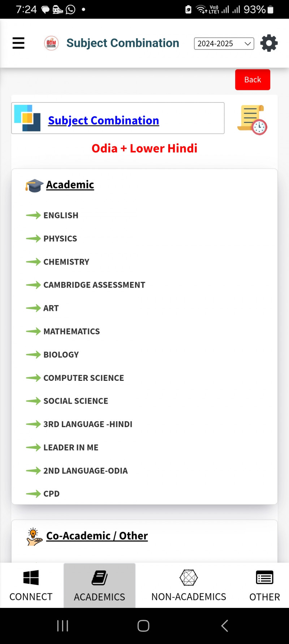Select the MATHEMATICS subject entry
Screen dimensions: 289x644
pos(72,331)
